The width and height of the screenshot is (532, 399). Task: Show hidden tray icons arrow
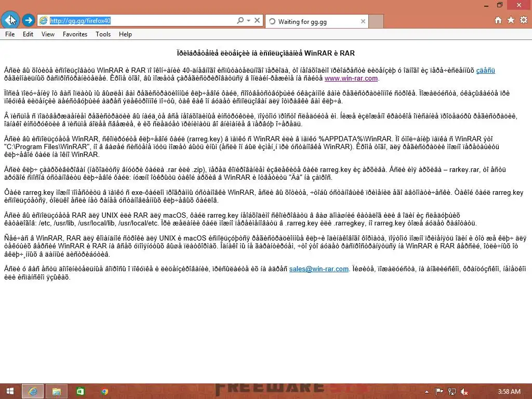(427, 392)
